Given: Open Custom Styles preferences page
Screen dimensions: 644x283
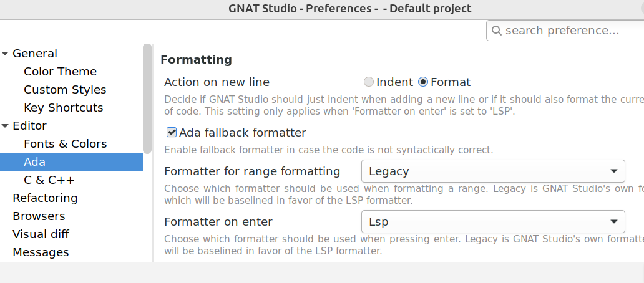Looking at the screenshot, I should (x=65, y=90).
